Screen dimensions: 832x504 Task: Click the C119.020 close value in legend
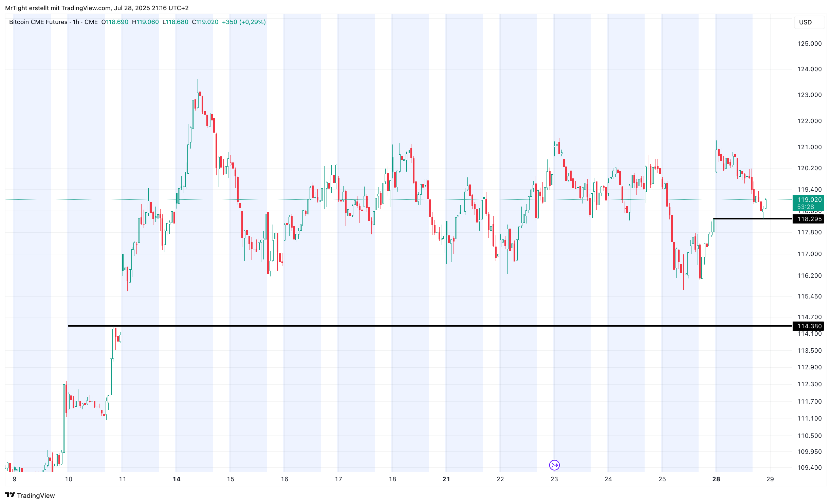pos(205,22)
